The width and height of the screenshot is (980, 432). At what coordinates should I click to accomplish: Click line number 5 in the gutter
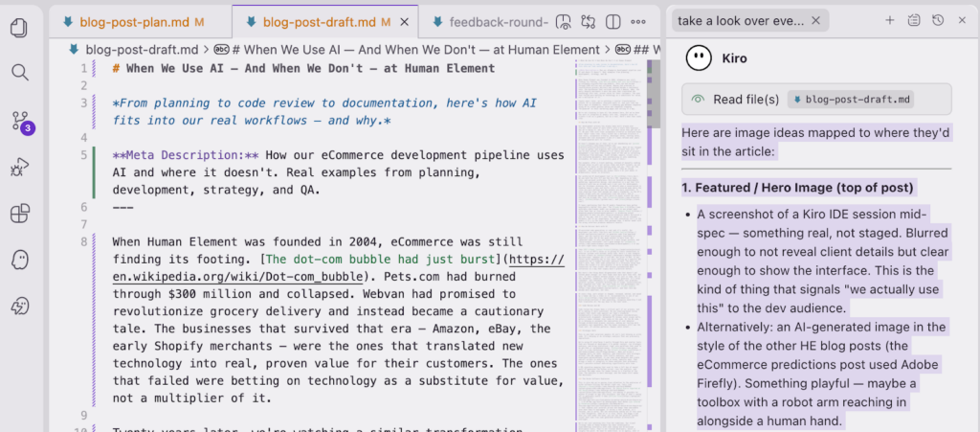tap(84, 155)
